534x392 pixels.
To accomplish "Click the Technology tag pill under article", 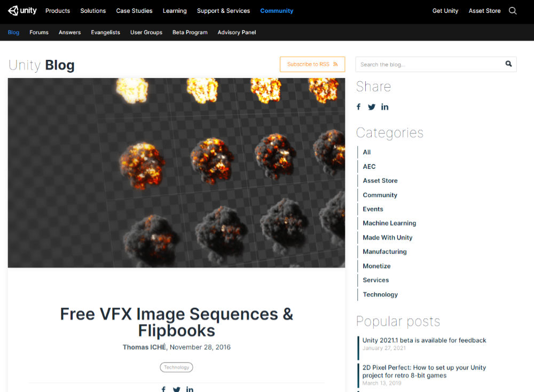I will (176, 367).
